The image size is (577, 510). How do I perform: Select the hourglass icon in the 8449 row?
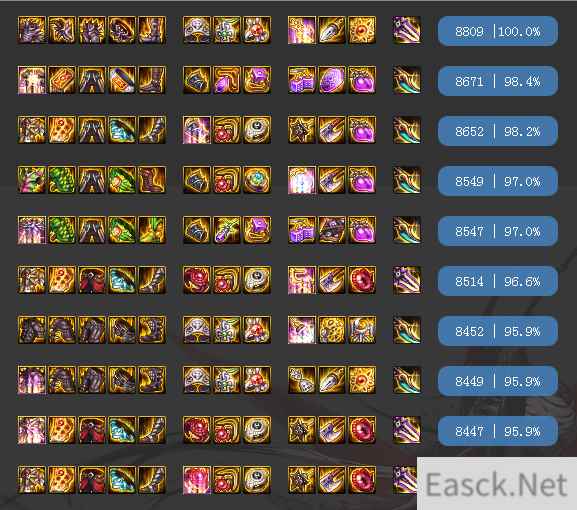click(x=301, y=380)
